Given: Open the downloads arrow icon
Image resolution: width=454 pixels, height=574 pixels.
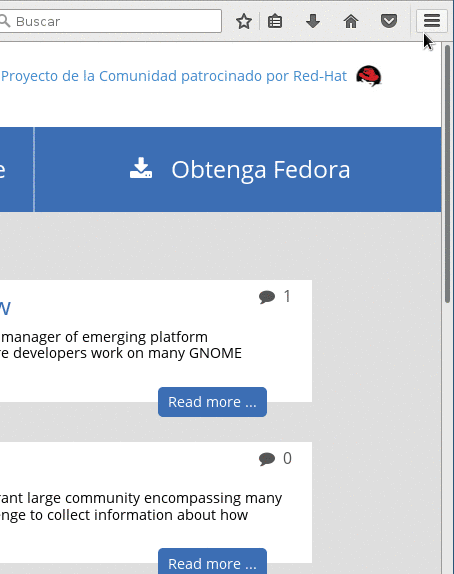Looking at the screenshot, I should tap(313, 21).
